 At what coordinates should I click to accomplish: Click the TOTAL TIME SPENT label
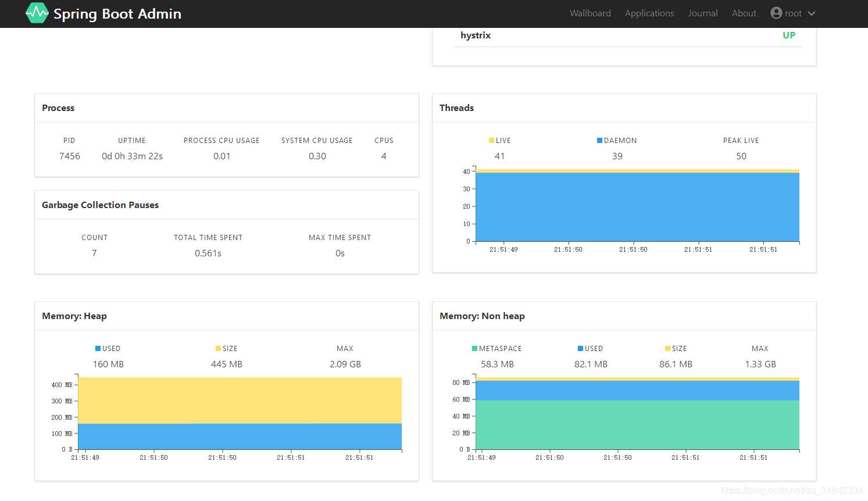(x=208, y=238)
